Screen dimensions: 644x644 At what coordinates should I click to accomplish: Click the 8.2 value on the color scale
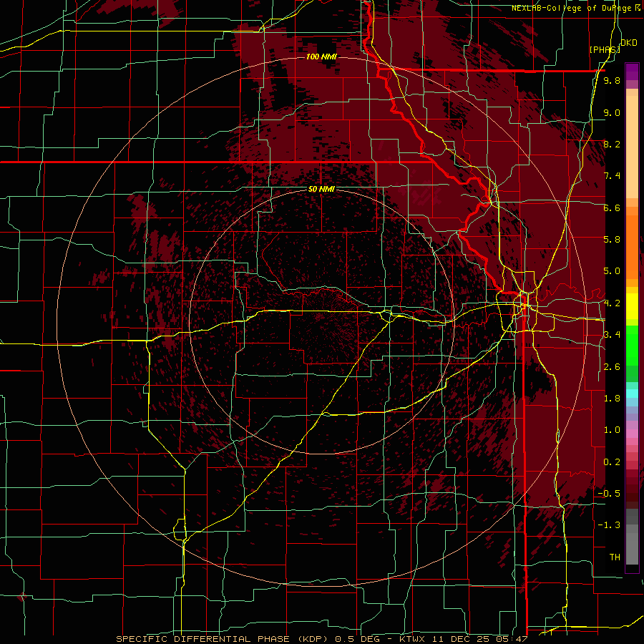pyautogui.click(x=612, y=144)
